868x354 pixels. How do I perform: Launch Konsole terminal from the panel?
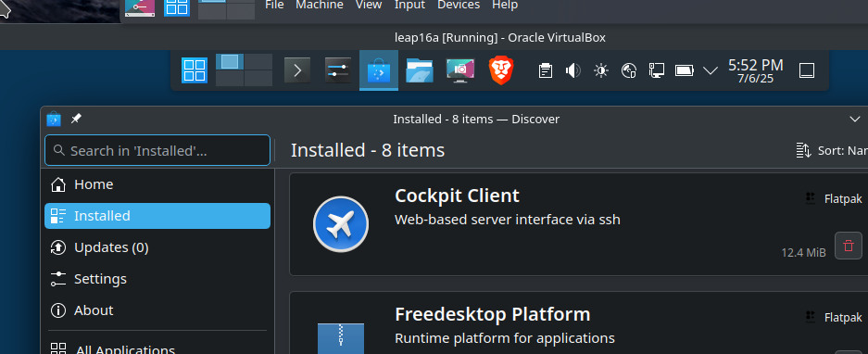[297, 70]
